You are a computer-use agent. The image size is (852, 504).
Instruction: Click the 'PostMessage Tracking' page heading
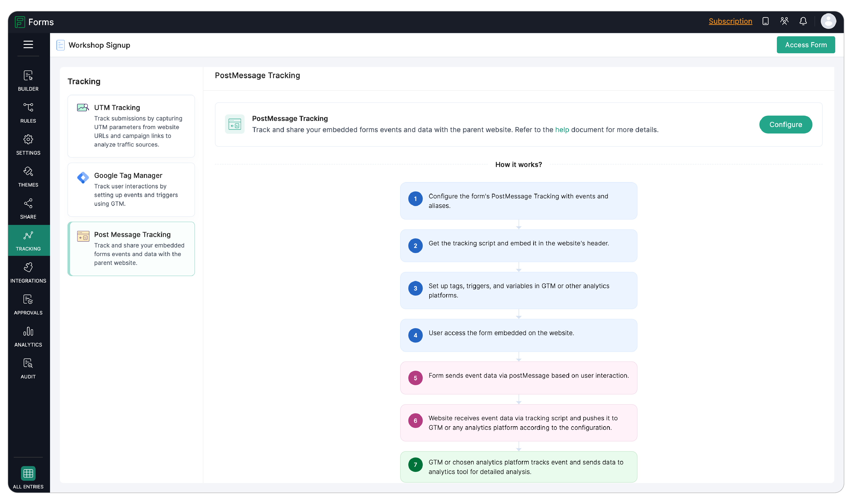click(257, 75)
